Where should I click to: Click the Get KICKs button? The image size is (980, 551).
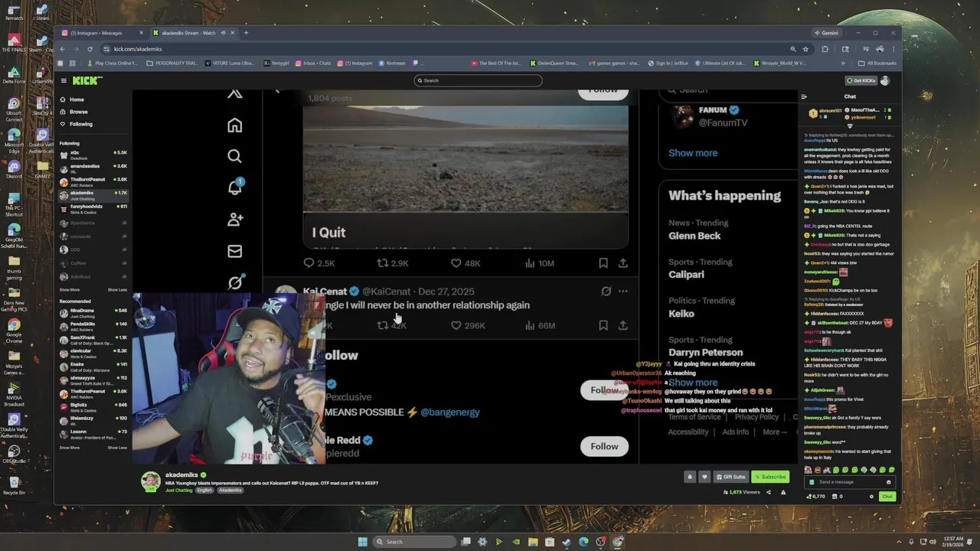coord(861,80)
